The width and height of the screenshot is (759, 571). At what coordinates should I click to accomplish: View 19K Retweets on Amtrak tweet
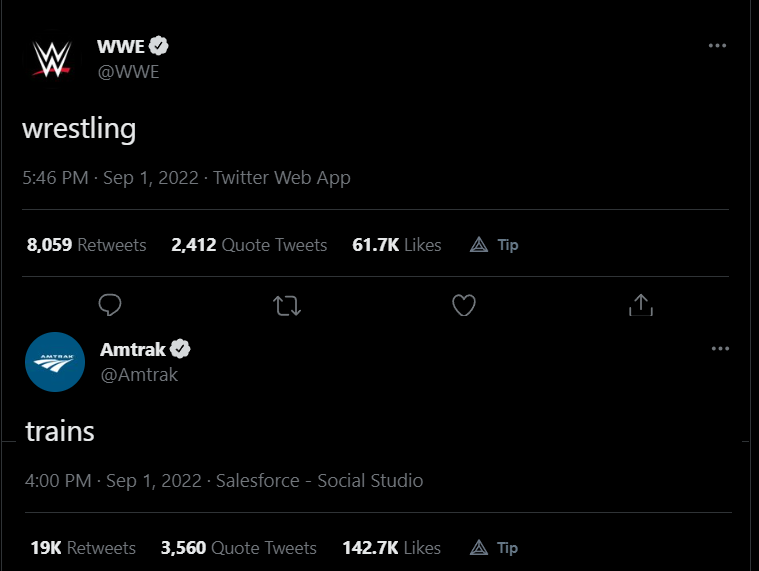coord(81,548)
